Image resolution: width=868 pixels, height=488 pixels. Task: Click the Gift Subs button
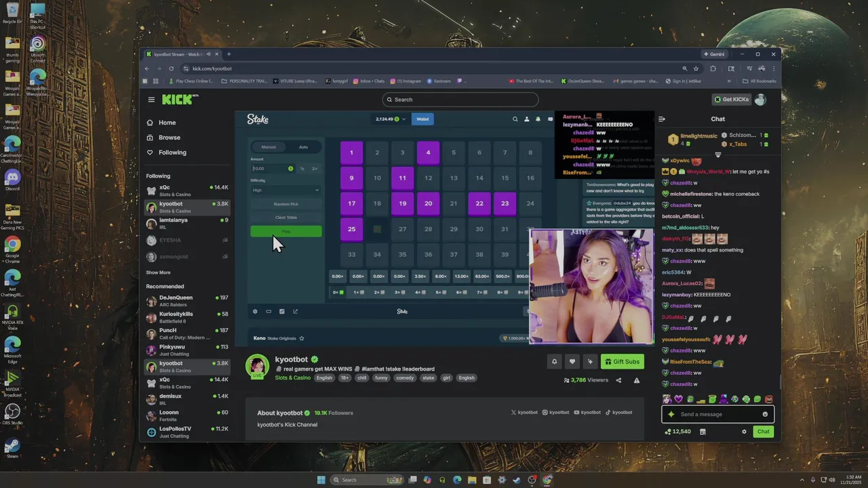pyautogui.click(x=623, y=361)
